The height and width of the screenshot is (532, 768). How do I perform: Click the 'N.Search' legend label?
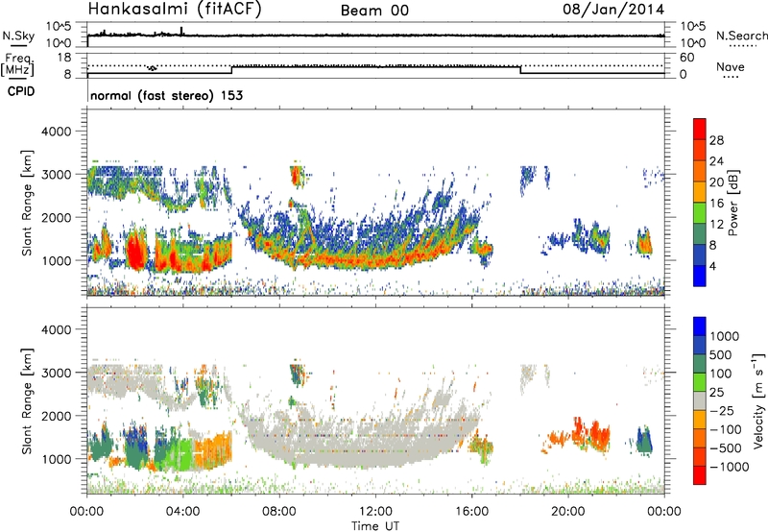click(741, 36)
